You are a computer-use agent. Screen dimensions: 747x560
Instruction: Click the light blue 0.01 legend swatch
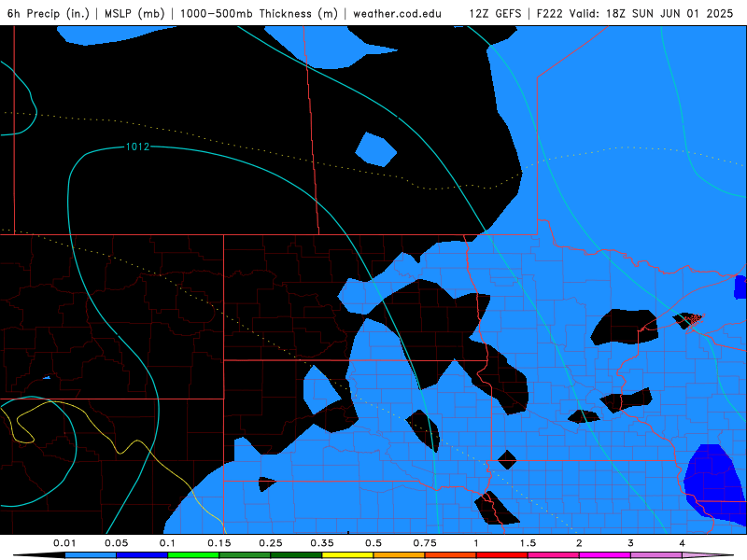pos(91,555)
